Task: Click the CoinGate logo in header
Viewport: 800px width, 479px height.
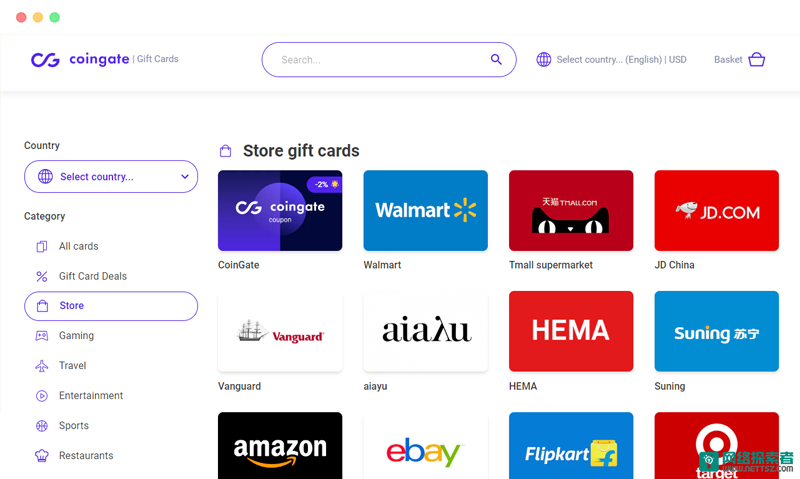Action: pos(80,60)
